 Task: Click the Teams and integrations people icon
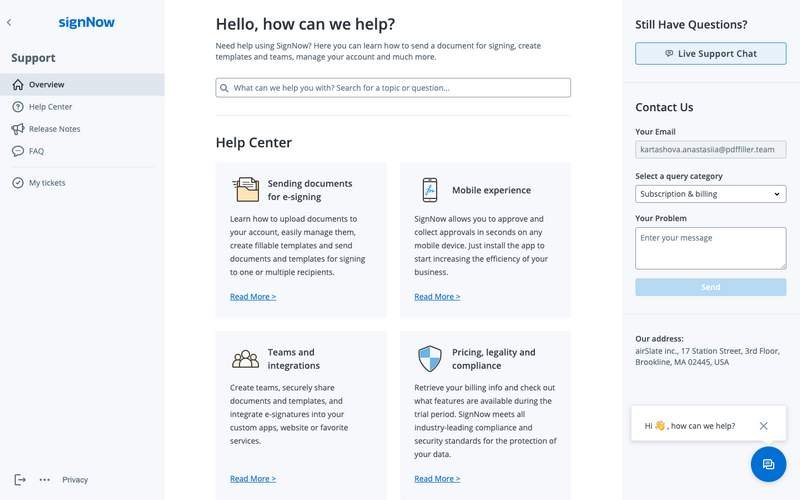pos(245,359)
